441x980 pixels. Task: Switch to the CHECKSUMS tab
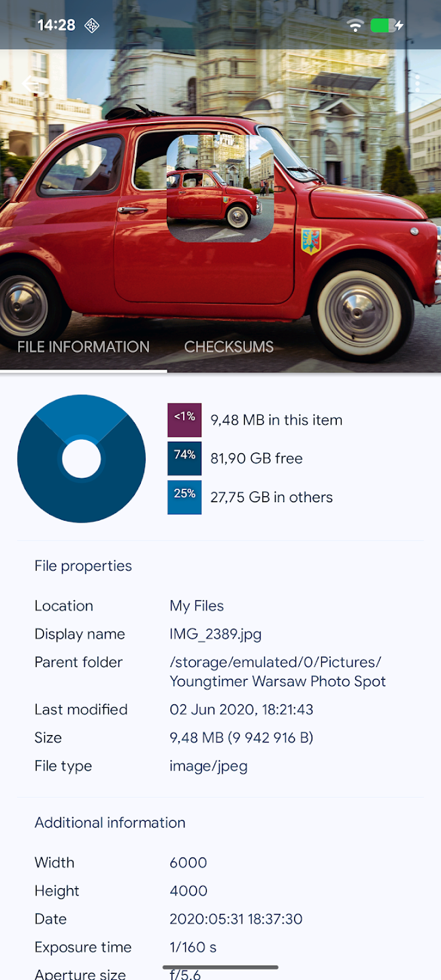click(229, 347)
